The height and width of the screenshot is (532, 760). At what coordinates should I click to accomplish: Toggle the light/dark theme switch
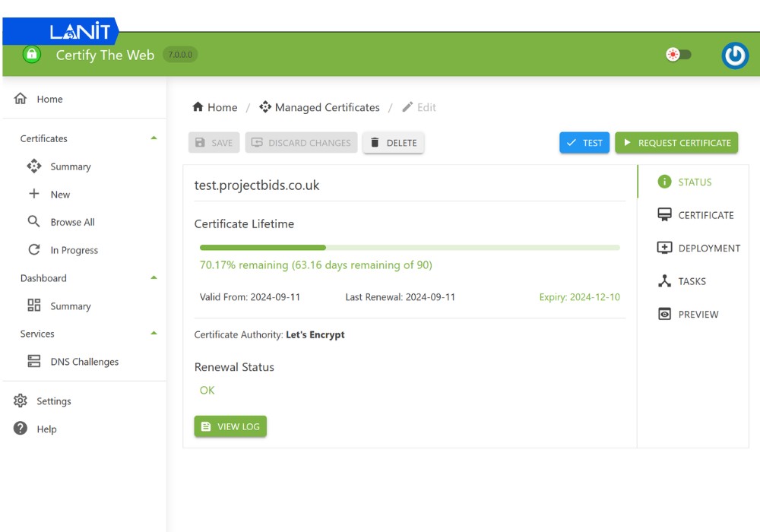[678, 55]
